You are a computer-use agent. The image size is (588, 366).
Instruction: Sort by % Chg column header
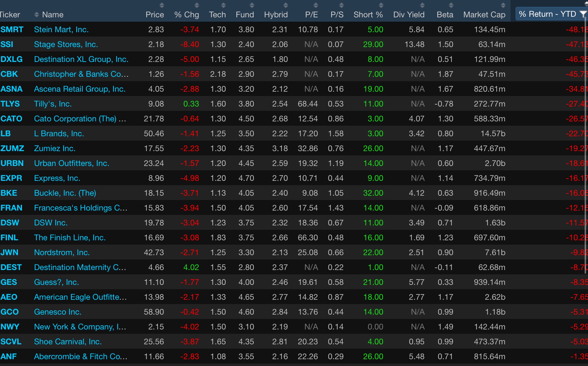click(x=186, y=15)
